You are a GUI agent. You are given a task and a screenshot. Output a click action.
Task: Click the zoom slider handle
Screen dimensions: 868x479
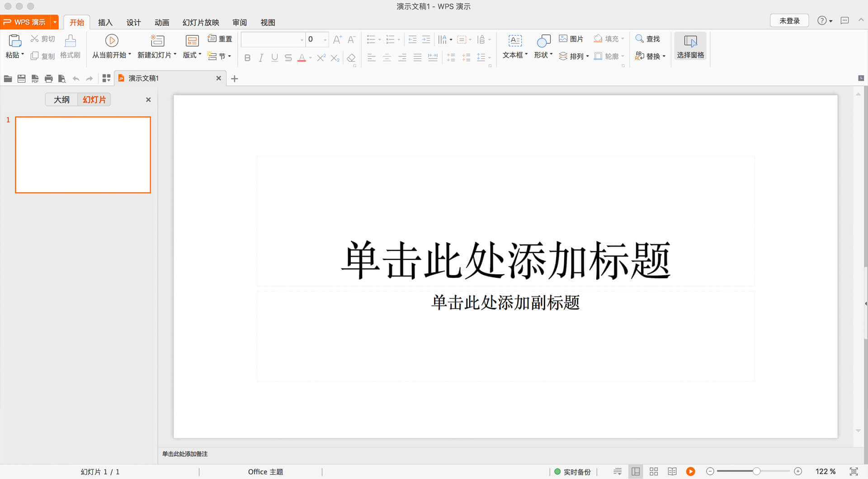[x=756, y=471]
